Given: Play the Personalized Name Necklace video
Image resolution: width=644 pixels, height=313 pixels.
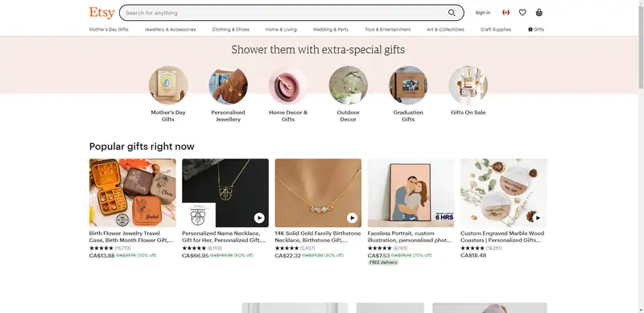Looking at the screenshot, I should click(259, 218).
